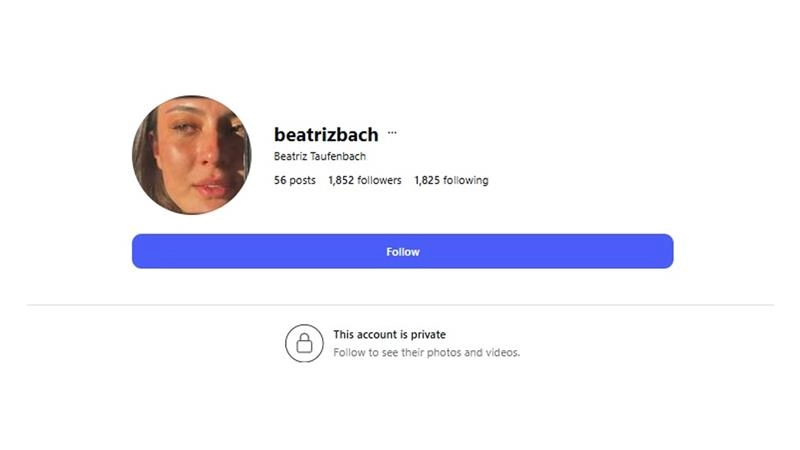The height and width of the screenshot is (450, 800).
Task: Open the three-dot options menu beside beatrizbach
Action: point(392,133)
